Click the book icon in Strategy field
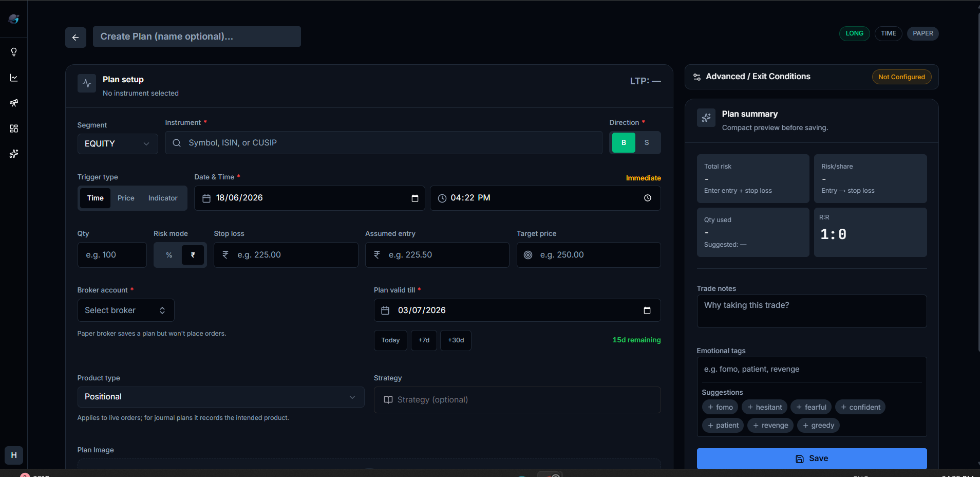980x477 pixels. [x=388, y=400]
